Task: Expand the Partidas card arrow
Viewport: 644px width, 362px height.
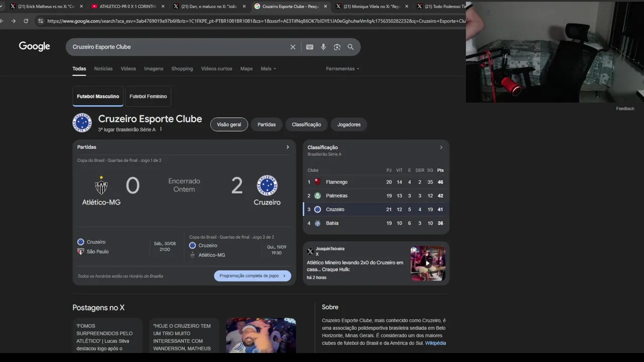Action: tap(288, 147)
